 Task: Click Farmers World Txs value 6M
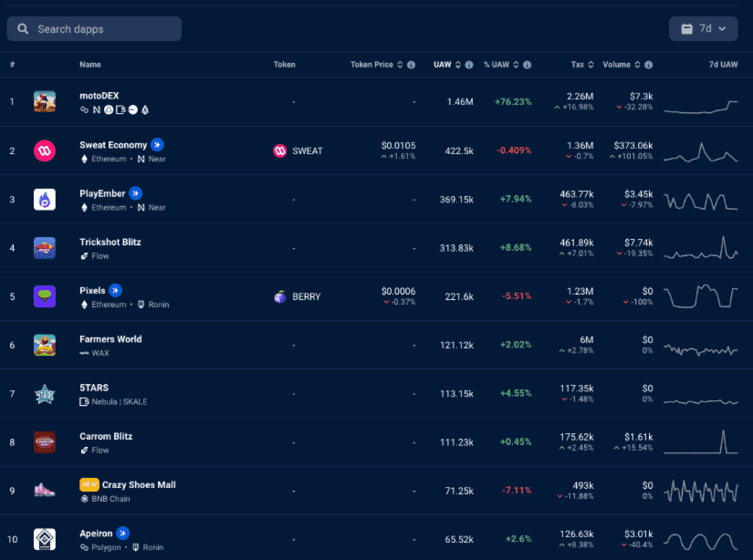(587, 340)
